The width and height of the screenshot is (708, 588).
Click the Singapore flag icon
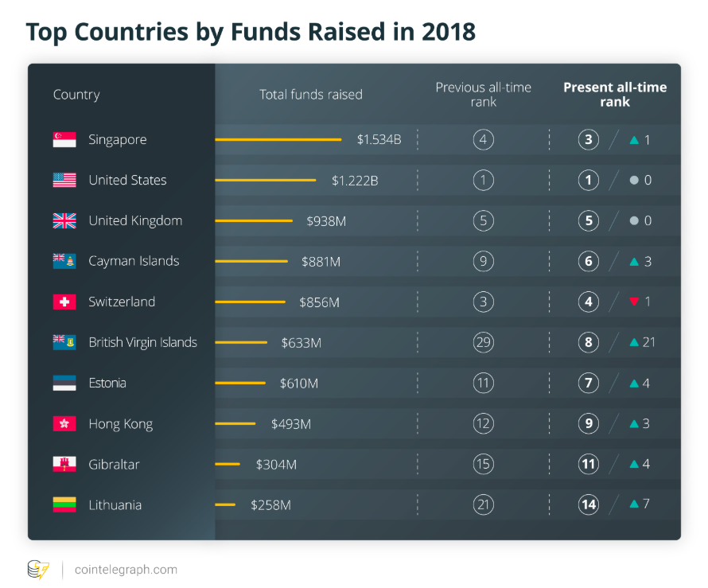(x=64, y=140)
